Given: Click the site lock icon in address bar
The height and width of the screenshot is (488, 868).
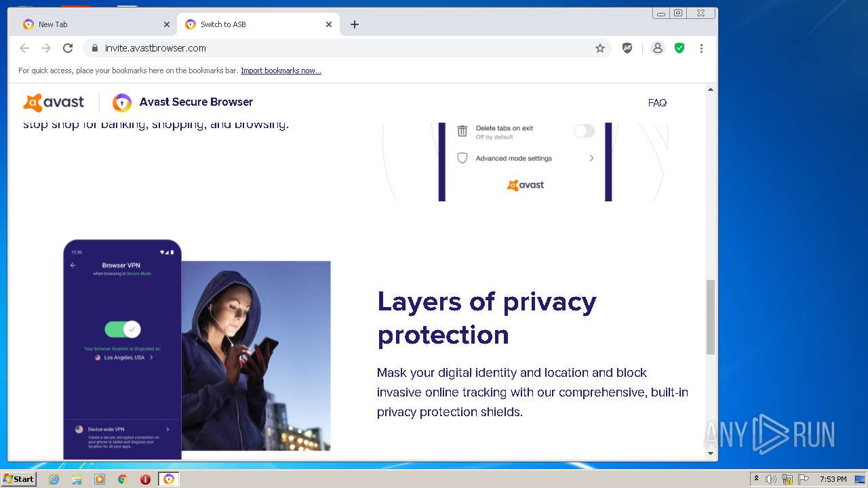Looking at the screenshot, I should coord(94,48).
